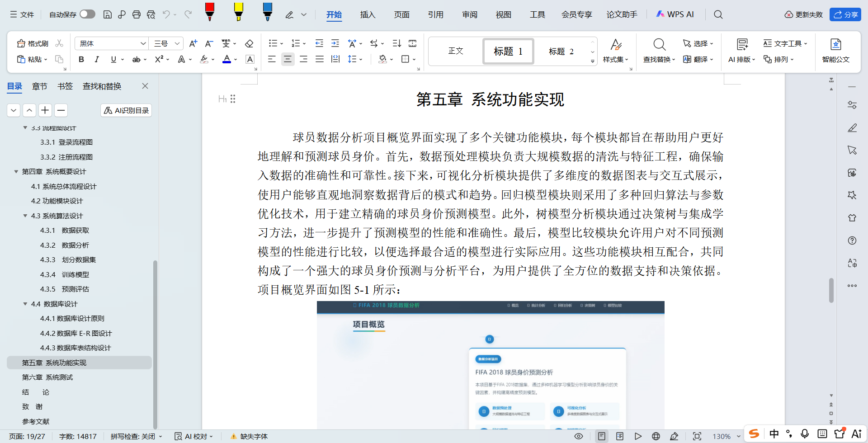
Task: Click the Cut scissors icon
Action: coord(59,43)
